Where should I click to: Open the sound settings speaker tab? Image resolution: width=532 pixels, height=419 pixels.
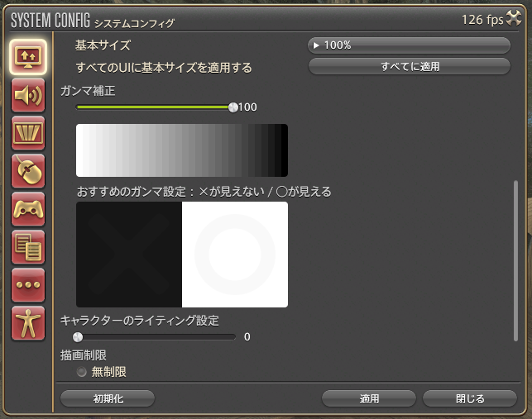click(29, 95)
